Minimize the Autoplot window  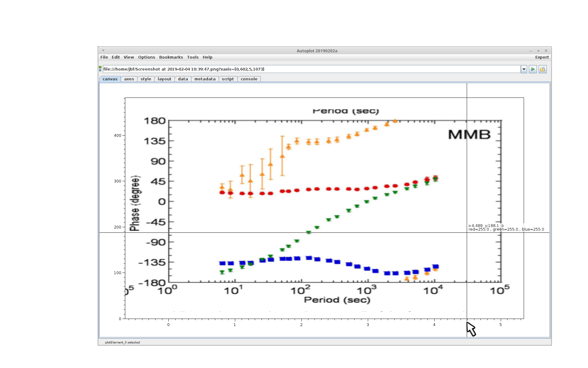(x=531, y=51)
